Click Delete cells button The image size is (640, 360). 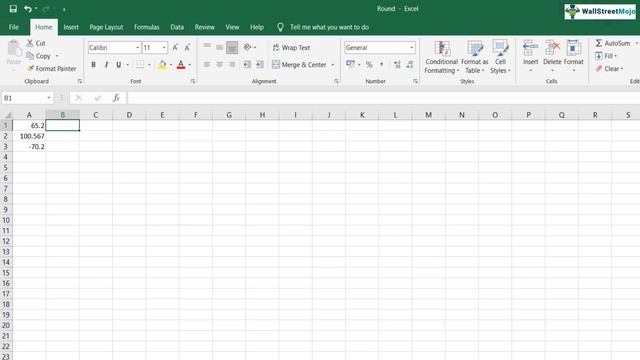tap(552, 56)
